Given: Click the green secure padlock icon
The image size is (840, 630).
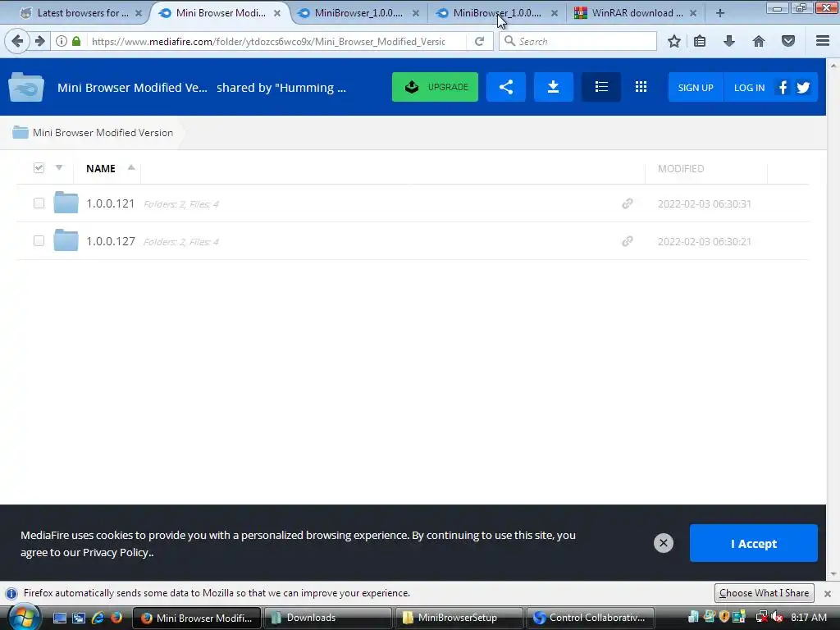Looking at the screenshot, I should coord(76,41).
